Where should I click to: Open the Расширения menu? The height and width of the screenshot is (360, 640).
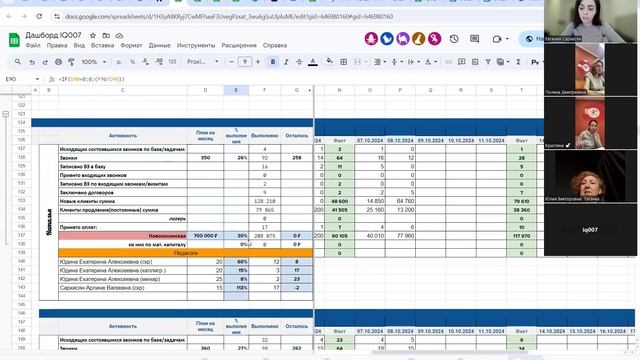point(239,45)
